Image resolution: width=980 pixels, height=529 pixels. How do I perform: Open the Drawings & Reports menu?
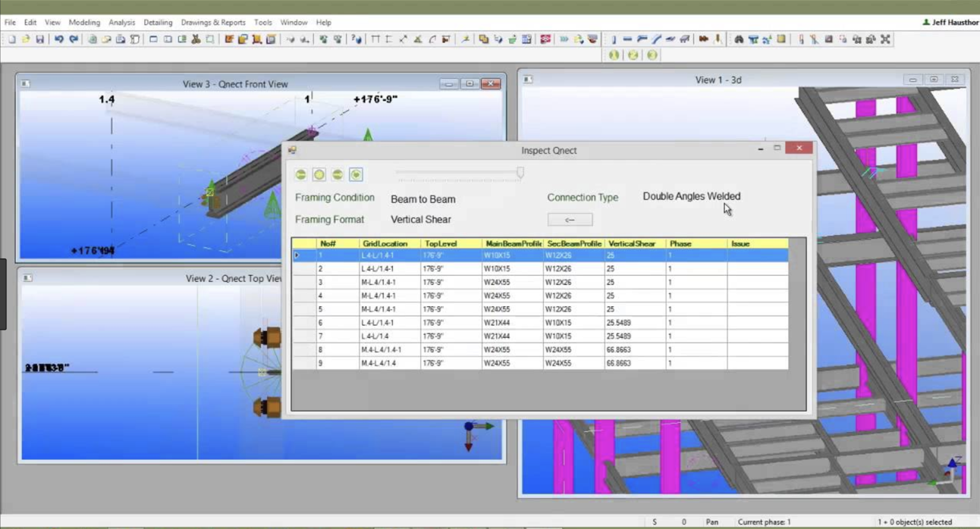click(x=212, y=23)
